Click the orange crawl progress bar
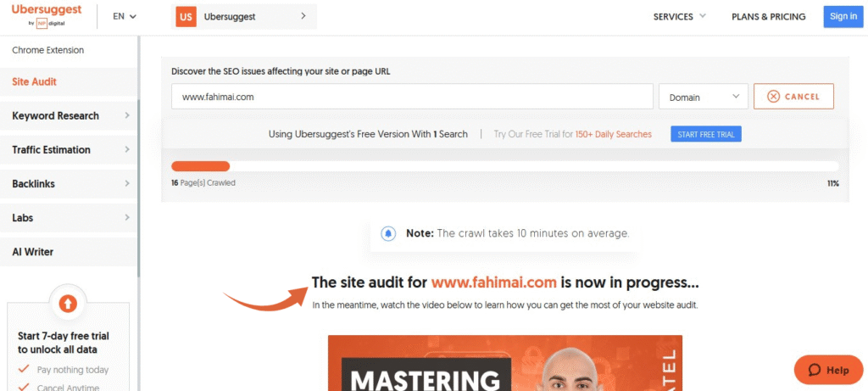Viewport: 868px width, 391px height. point(200,166)
